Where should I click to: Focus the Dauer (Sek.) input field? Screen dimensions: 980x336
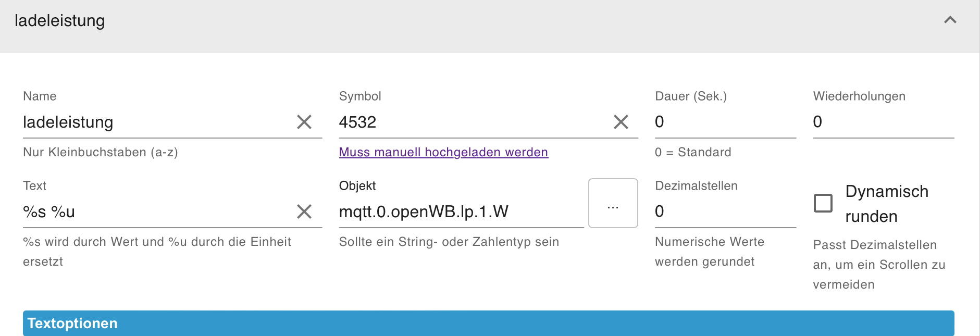[725, 122]
